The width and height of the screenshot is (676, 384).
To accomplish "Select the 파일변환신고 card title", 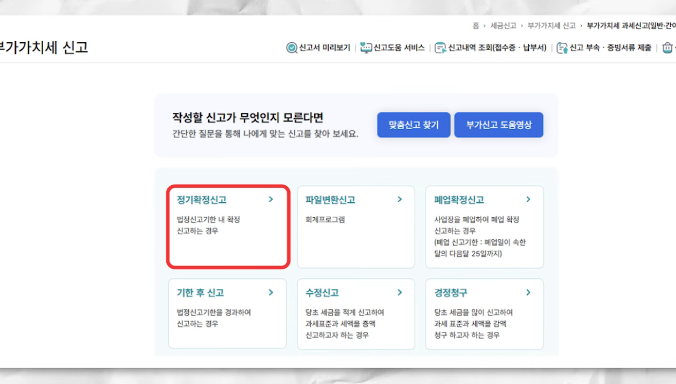I will (x=330, y=200).
